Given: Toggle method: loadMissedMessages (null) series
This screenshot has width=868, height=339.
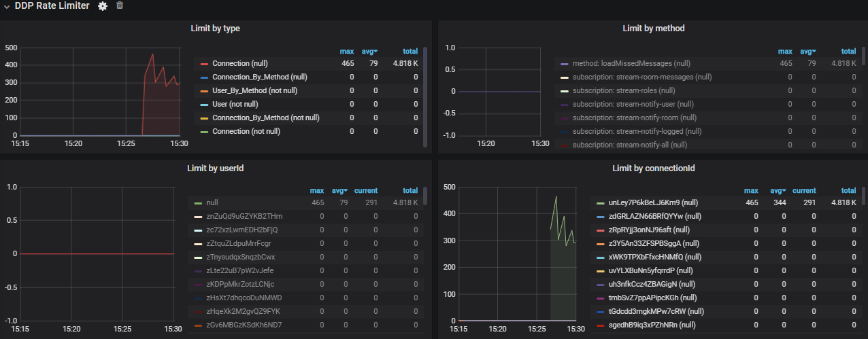Looking at the screenshot, I should click(x=631, y=63).
